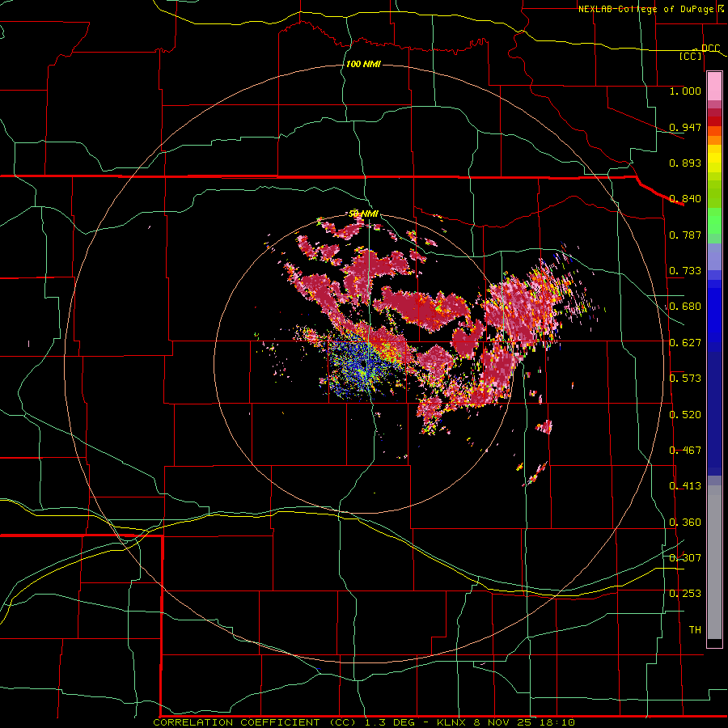728x728 pixels.
Task: Click the 50 NMI range ring label
Action: [363, 214]
